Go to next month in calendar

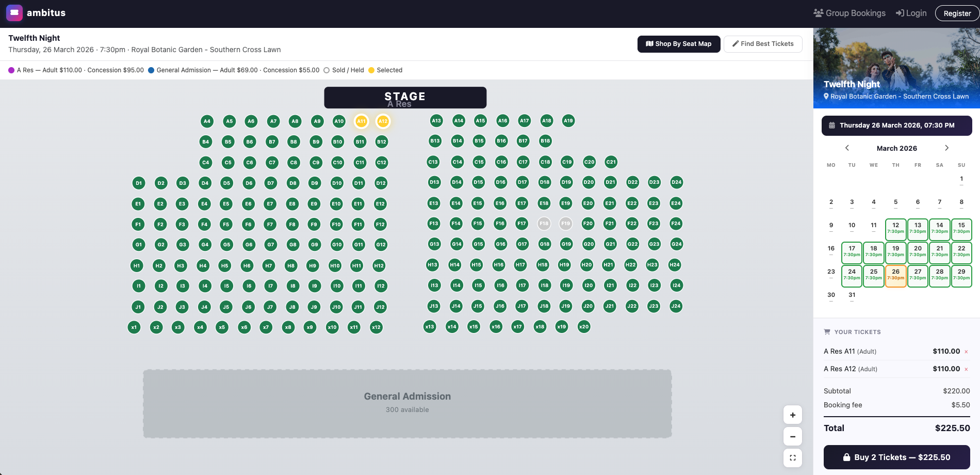click(x=947, y=148)
